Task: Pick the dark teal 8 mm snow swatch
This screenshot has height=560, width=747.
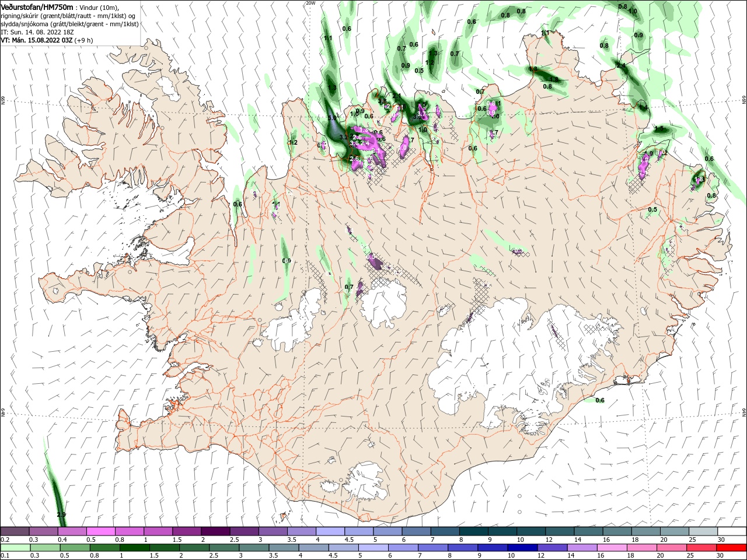Action: 473,531
